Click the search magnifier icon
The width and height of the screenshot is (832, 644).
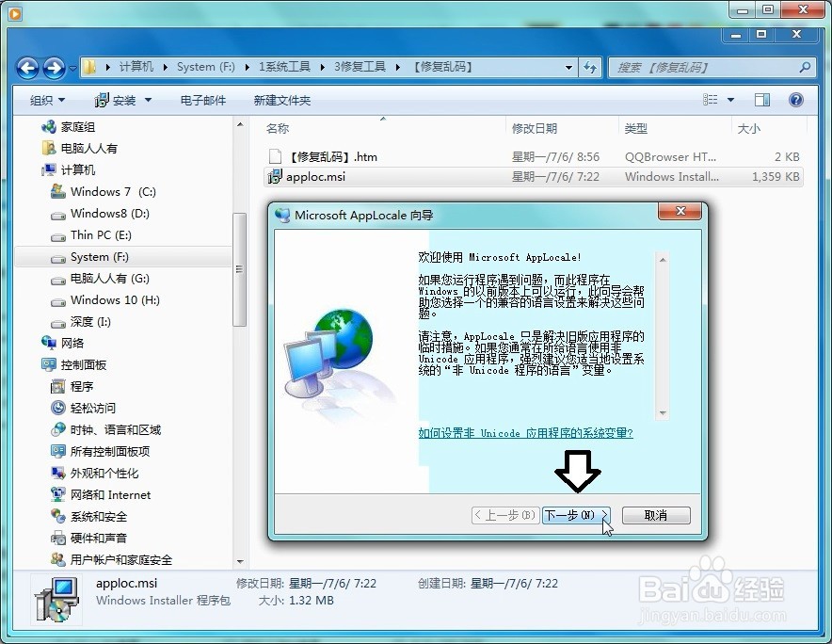[x=805, y=68]
